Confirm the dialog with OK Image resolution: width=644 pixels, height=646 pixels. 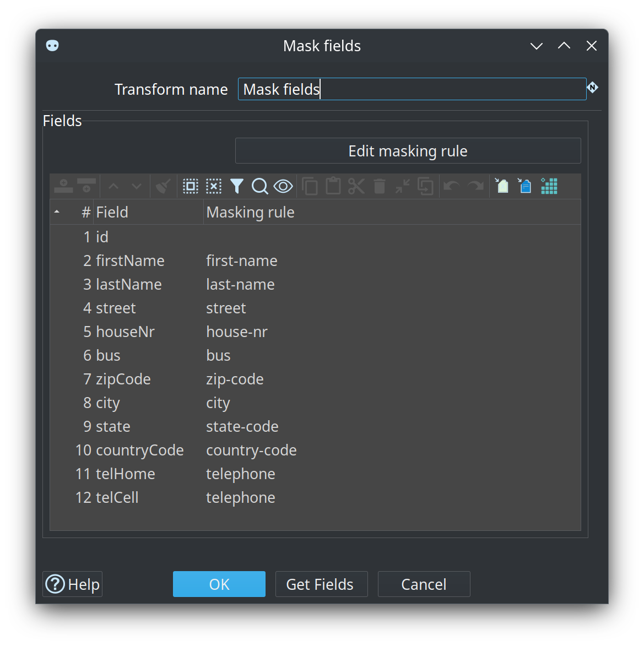[219, 584]
